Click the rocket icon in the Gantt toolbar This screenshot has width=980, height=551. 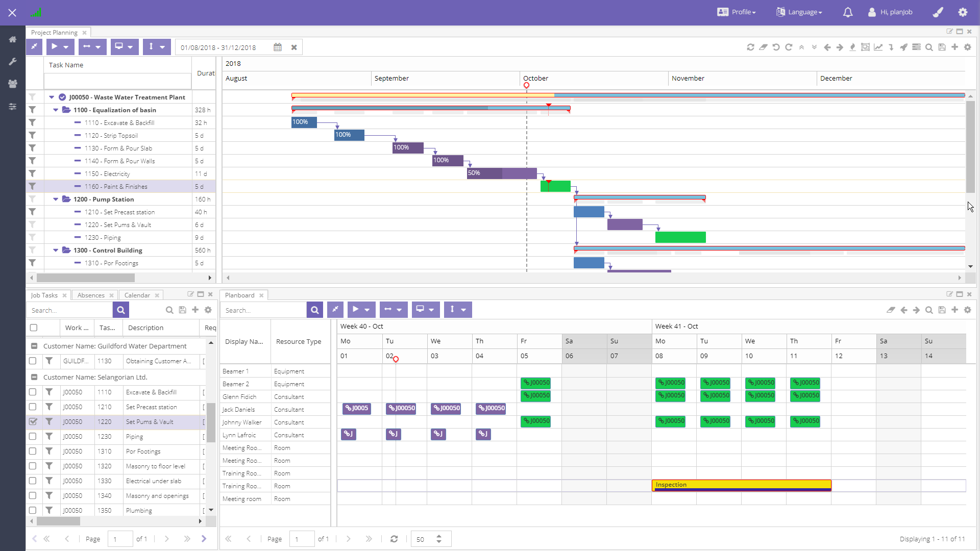[x=904, y=47]
